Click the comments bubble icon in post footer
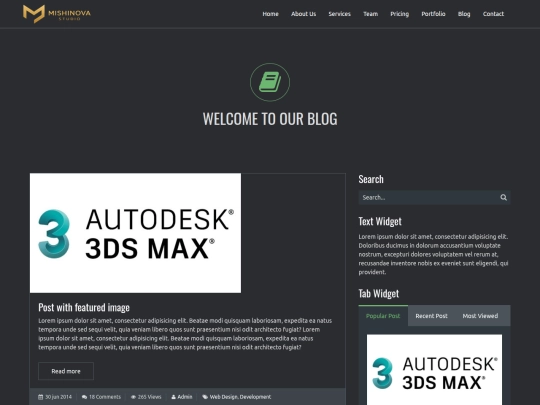 (84, 397)
